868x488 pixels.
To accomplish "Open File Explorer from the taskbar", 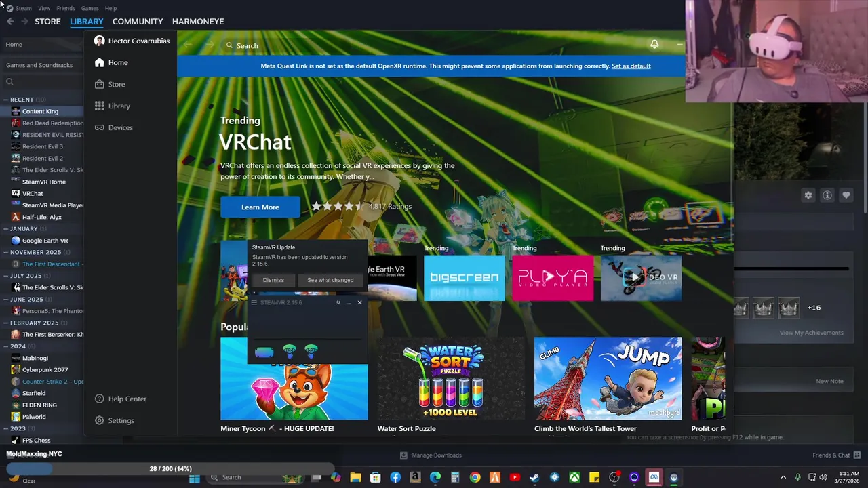I will coord(355,477).
